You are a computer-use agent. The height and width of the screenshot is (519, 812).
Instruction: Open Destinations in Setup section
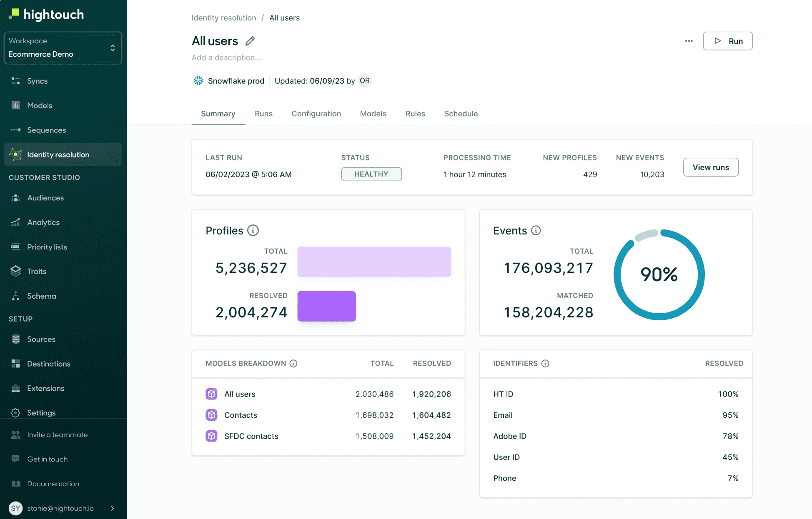coord(48,364)
